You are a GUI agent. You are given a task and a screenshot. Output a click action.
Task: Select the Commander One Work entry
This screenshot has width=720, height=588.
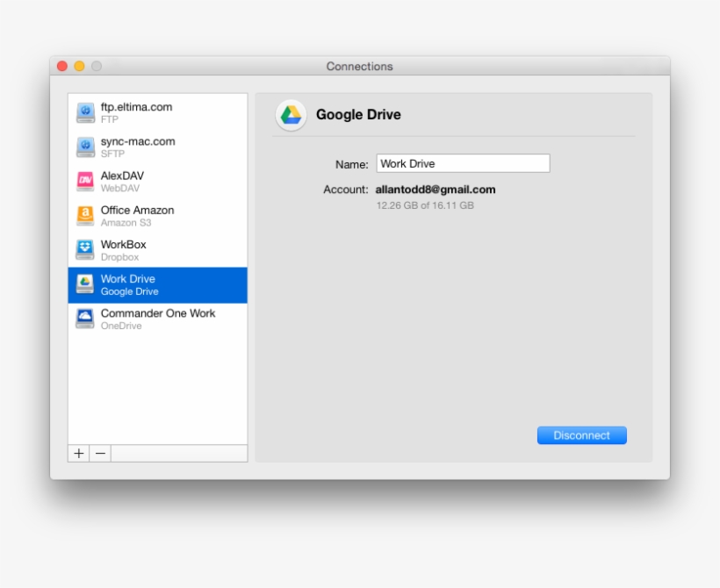(158, 318)
